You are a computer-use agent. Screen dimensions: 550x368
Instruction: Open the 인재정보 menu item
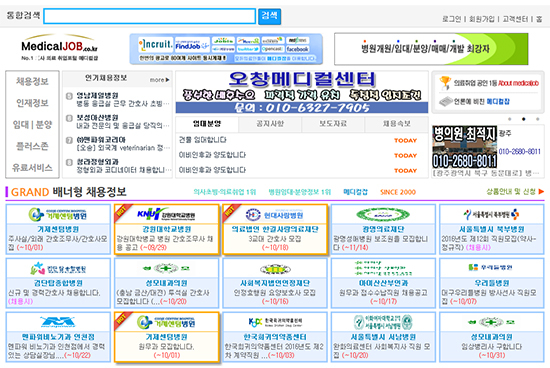pyautogui.click(x=32, y=103)
